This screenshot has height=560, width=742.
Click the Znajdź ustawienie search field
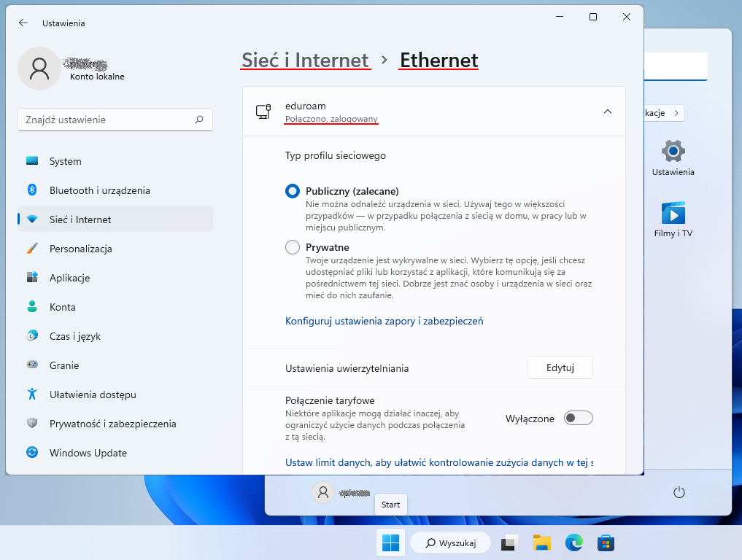coord(106,120)
